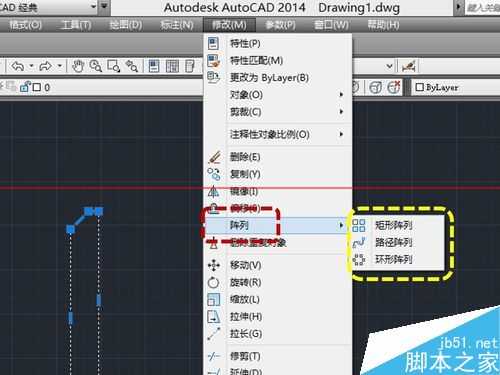The image size is (500, 375).
Task: Select the Pan hand tool
Action: click(78, 66)
